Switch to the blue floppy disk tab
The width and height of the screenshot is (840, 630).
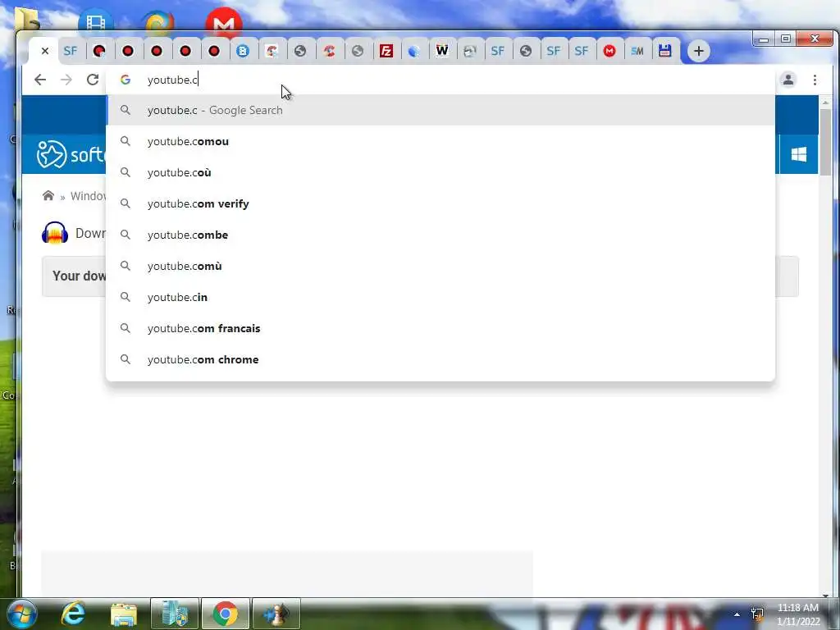[x=664, y=51]
